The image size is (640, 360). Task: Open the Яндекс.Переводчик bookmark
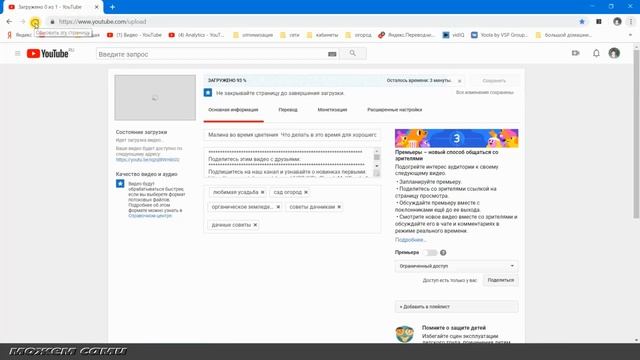click(x=406, y=35)
